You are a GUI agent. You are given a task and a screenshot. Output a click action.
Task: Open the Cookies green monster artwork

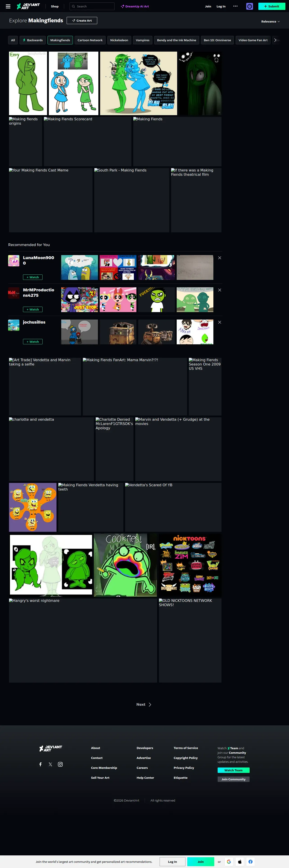click(126, 565)
